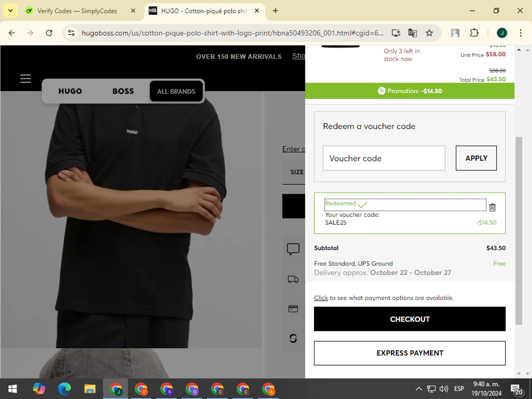Go back to previous page
This screenshot has width=532, height=399.
[x=12, y=33]
